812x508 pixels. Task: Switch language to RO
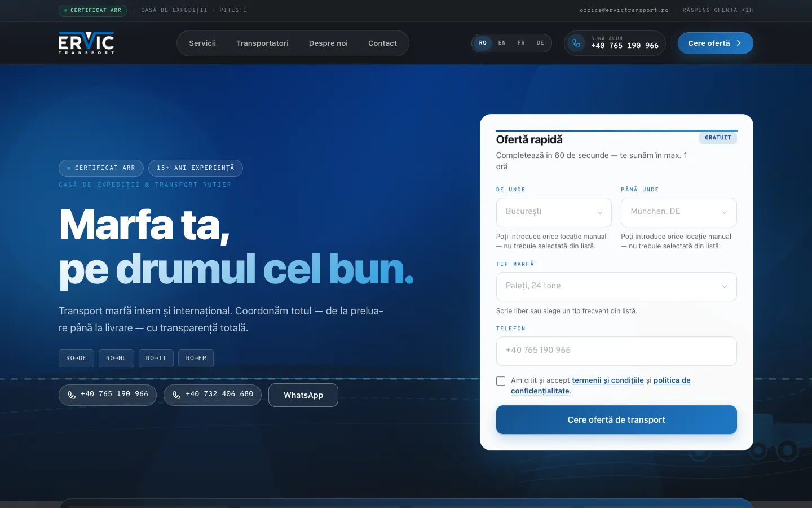(x=483, y=43)
